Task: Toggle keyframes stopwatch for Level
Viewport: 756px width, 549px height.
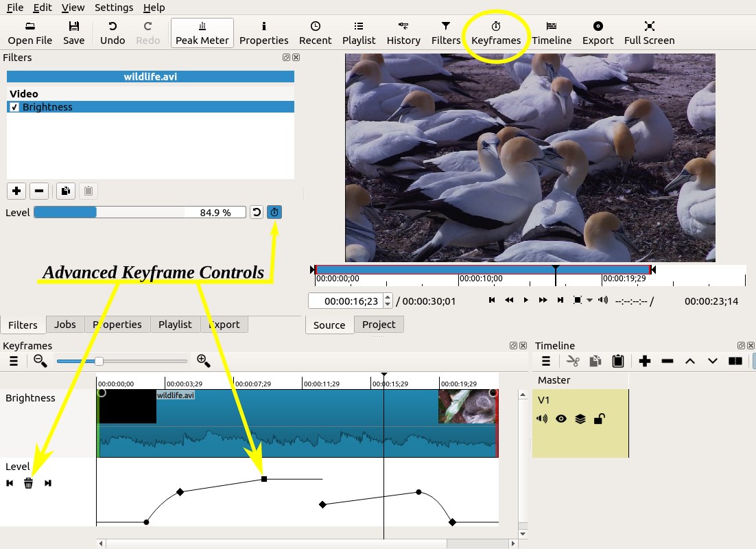Action: (x=274, y=213)
